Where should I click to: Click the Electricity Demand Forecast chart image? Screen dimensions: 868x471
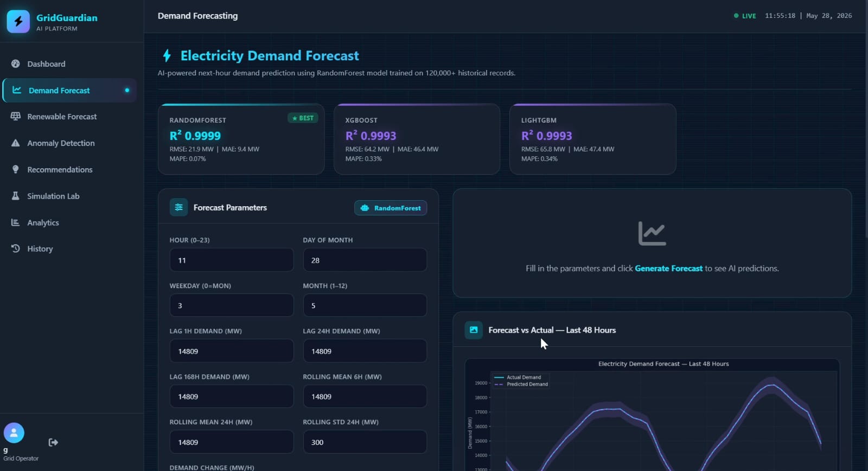point(652,415)
